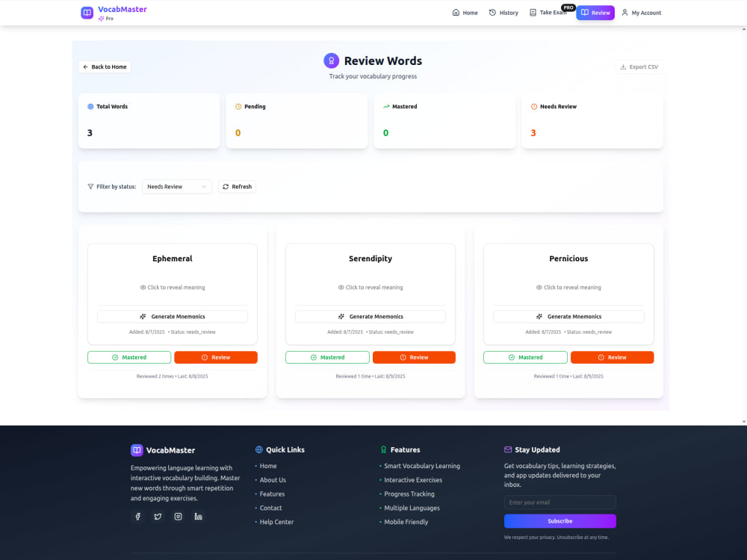
Task: Generate Mnemonics for Pernicious
Action: point(568,317)
